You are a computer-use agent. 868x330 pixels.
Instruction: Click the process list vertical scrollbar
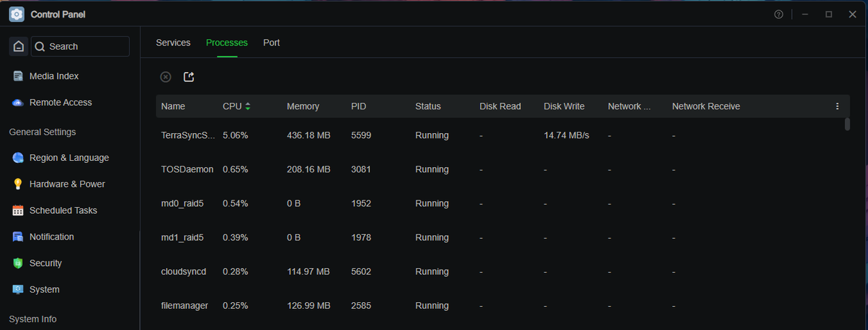pos(847,124)
